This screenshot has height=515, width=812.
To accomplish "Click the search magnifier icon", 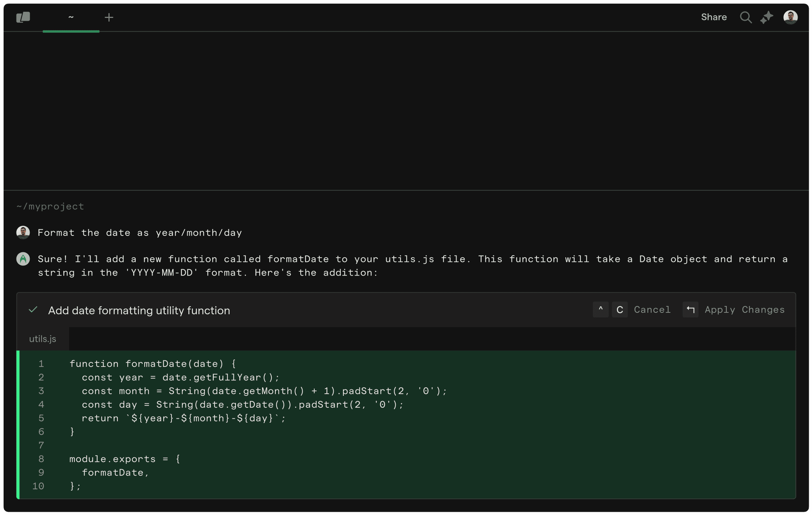I will pyautogui.click(x=746, y=17).
